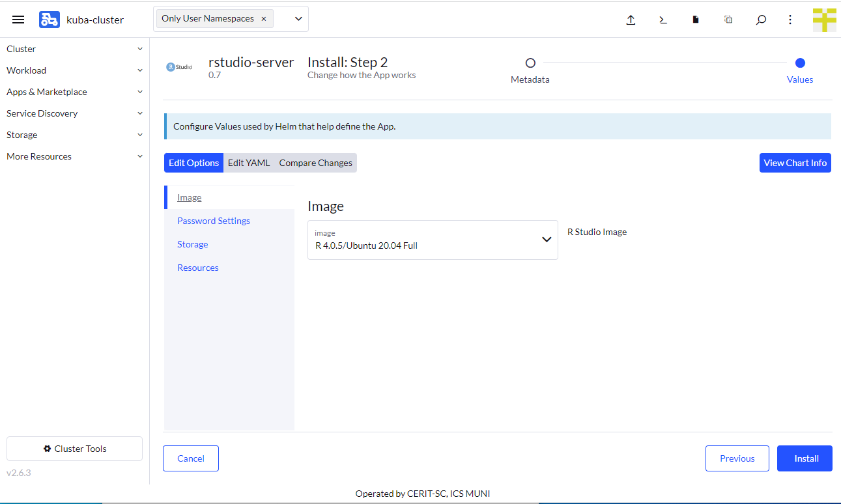Click the user avatar in the top-right
The width and height of the screenshot is (841, 504).
[x=824, y=20]
